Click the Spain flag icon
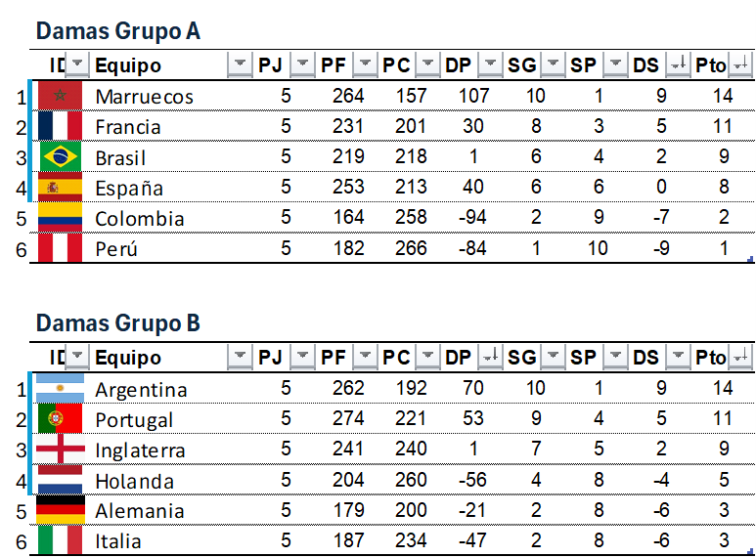 pyautogui.click(x=61, y=188)
